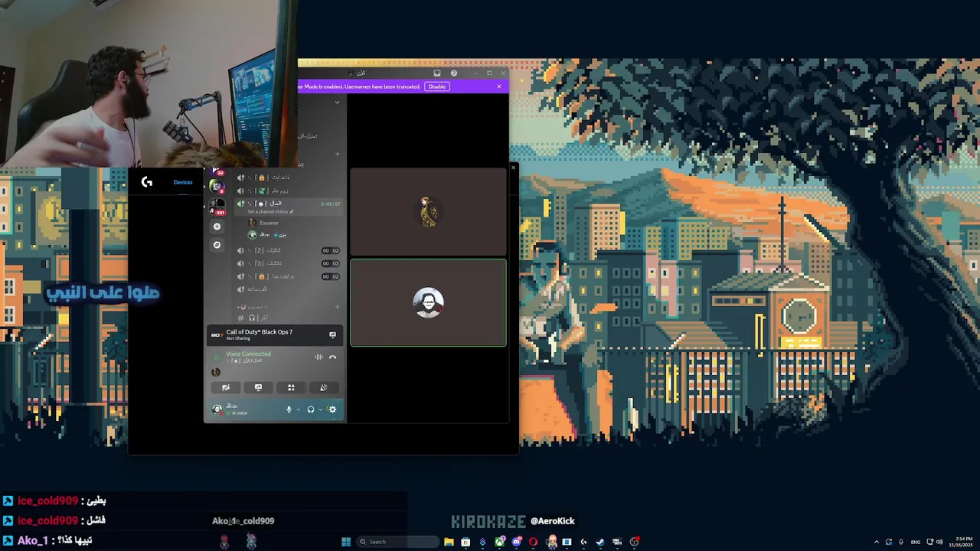This screenshot has width=980, height=551.
Task: Select the top participant video tile
Action: [428, 212]
